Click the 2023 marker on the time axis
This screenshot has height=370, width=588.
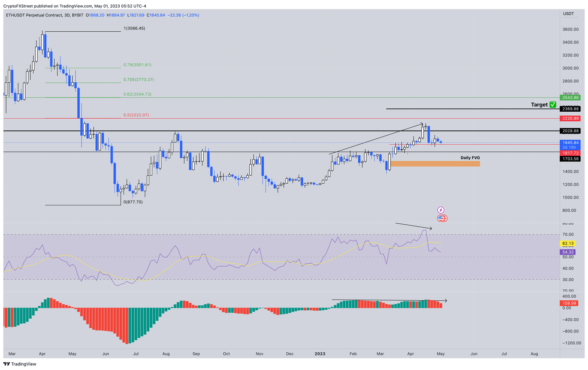coord(320,354)
